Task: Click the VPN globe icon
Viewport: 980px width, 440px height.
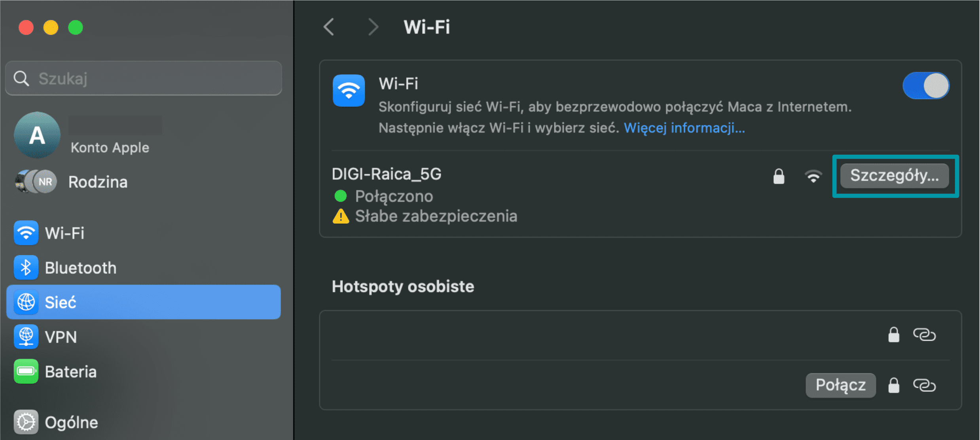Action: click(26, 337)
